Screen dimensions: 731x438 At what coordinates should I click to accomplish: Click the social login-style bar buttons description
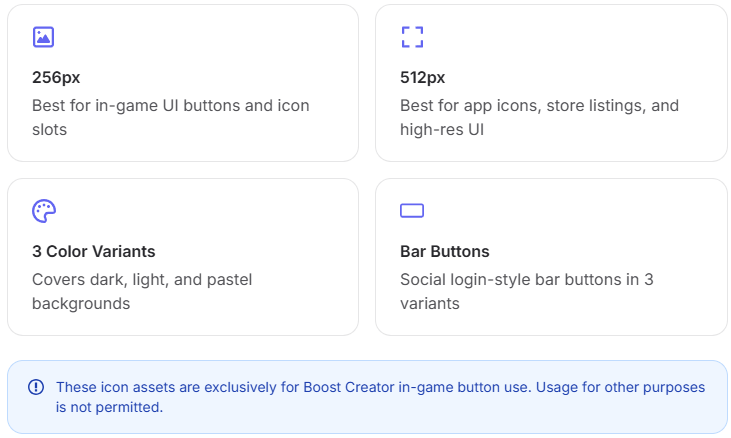point(527,292)
